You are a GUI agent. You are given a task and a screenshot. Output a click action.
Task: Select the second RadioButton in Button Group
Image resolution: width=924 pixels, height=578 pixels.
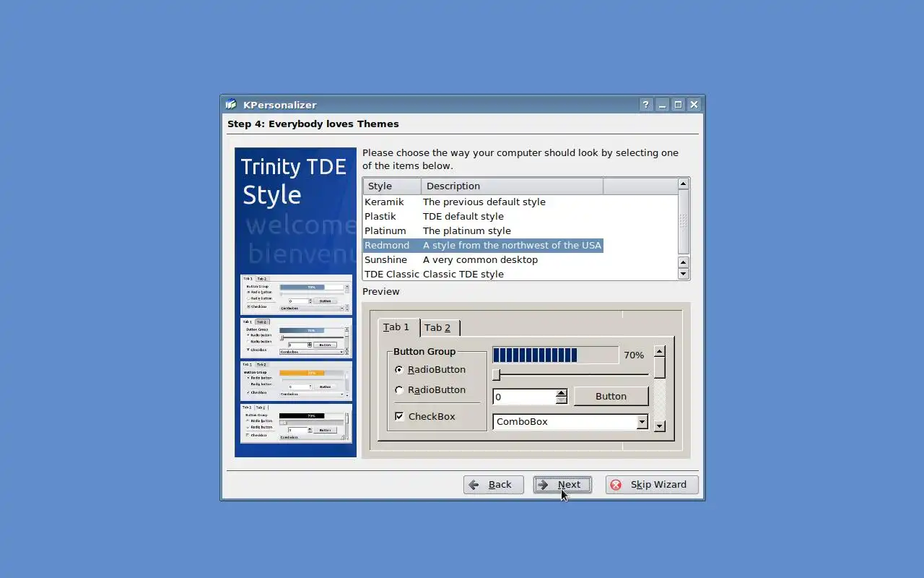(430, 389)
